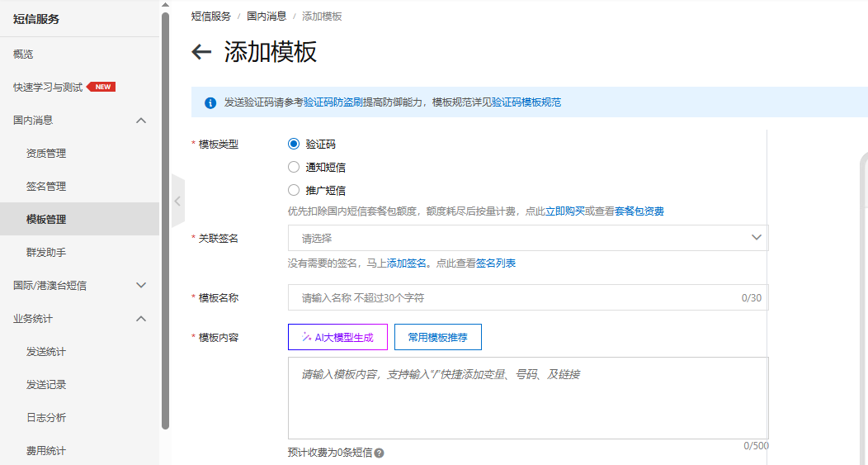868x465 pixels.
Task: Click the sidebar vertical scrollbar
Action: coord(165,221)
